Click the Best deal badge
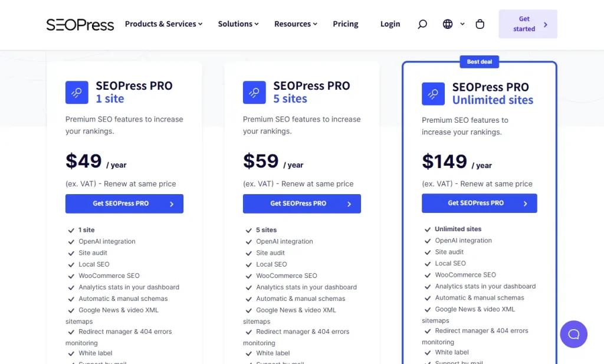 [x=479, y=61]
